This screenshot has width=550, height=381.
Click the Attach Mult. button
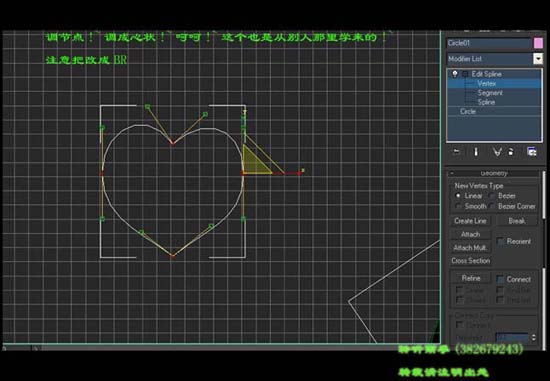[470, 248]
